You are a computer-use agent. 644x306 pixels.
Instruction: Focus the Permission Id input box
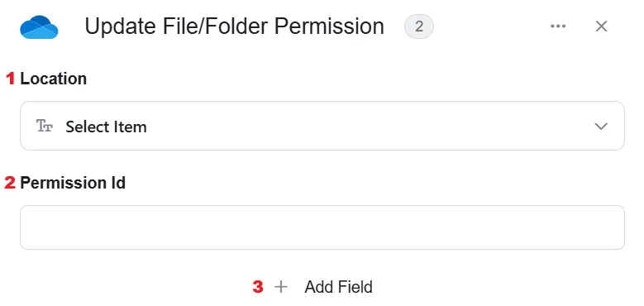pyautogui.click(x=322, y=227)
